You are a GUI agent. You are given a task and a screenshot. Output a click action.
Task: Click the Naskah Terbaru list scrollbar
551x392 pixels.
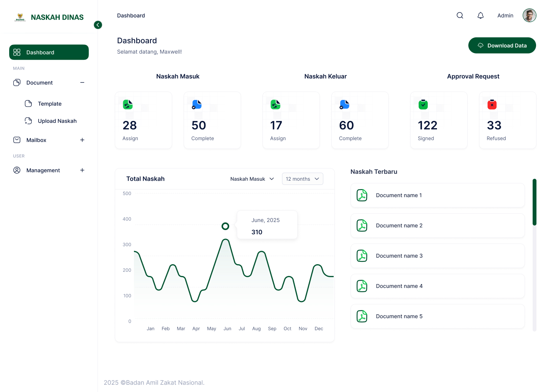click(535, 202)
